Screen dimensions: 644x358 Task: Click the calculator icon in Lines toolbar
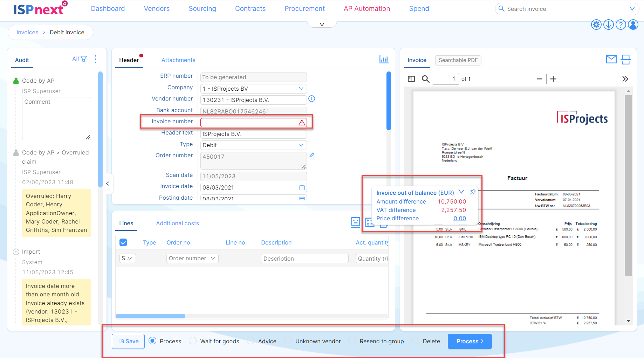tap(370, 222)
